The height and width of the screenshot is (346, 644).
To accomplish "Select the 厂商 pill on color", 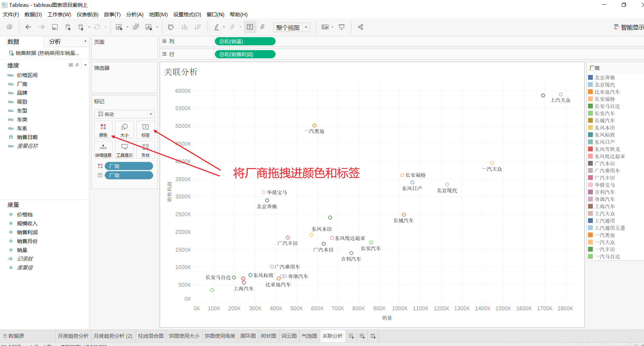I will [x=129, y=166].
